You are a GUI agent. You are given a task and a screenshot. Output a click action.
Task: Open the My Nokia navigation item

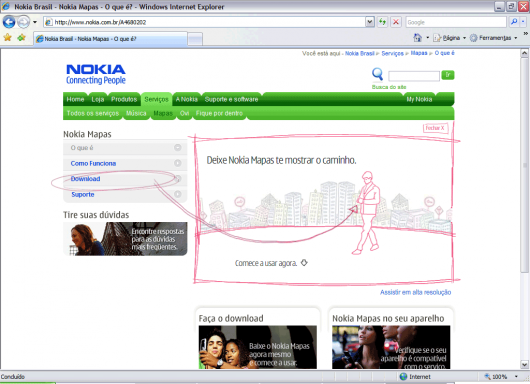419,99
